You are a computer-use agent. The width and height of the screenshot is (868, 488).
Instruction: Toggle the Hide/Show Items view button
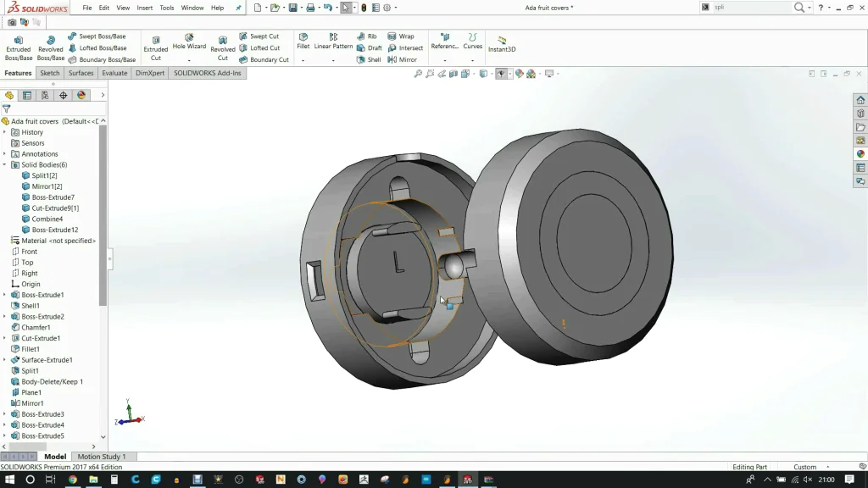(501, 74)
